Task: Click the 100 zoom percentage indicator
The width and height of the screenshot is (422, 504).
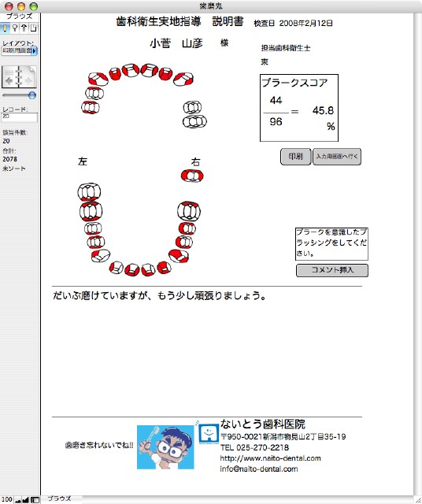Action: click(x=7, y=500)
